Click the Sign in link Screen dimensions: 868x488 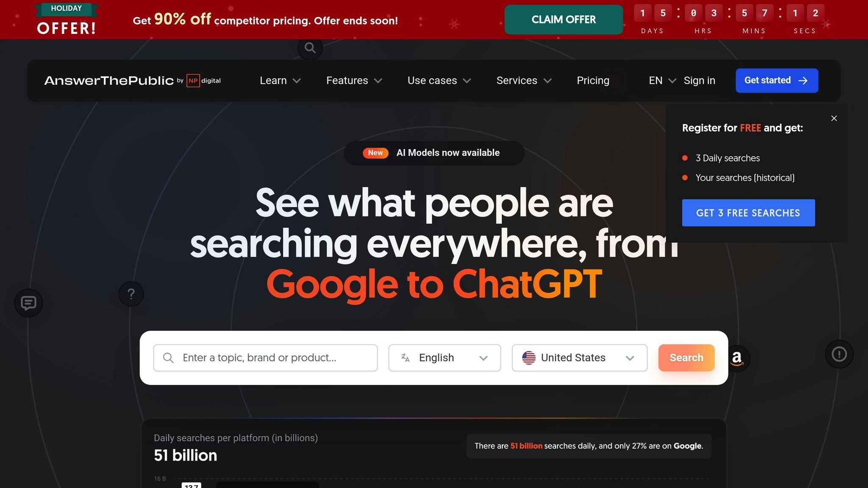[x=699, y=80]
